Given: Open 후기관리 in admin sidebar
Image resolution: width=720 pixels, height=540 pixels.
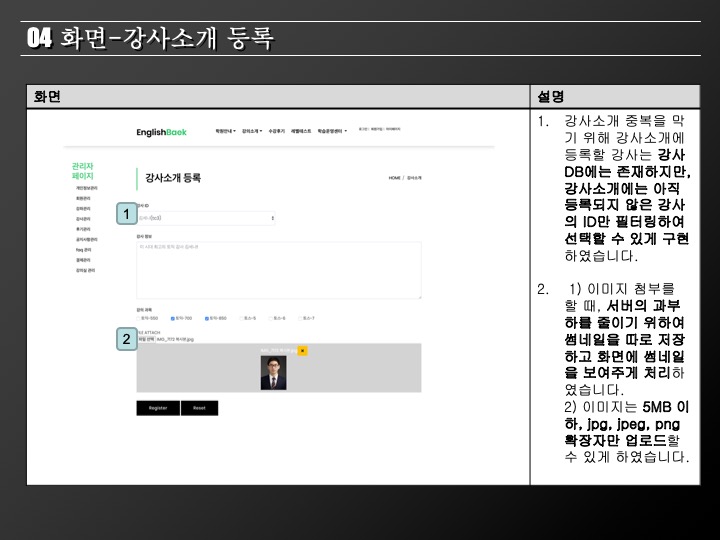Looking at the screenshot, I should [83, 229].
